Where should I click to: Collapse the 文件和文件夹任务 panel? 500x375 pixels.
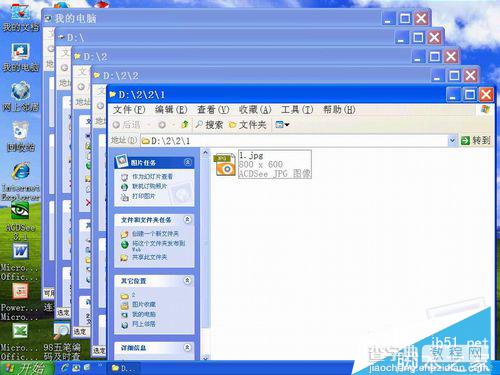pos(188,220)
